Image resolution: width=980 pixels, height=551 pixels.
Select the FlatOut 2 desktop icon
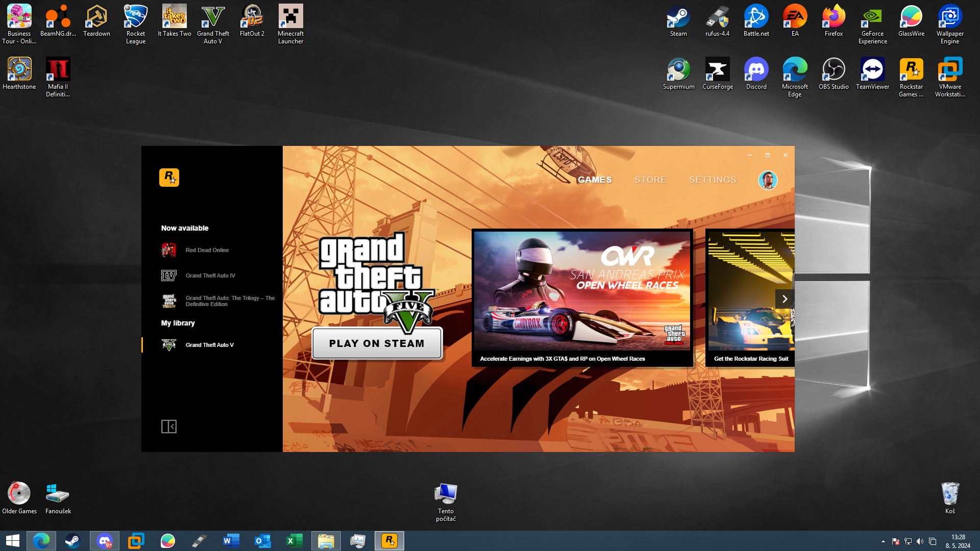(x=252, y=20)
